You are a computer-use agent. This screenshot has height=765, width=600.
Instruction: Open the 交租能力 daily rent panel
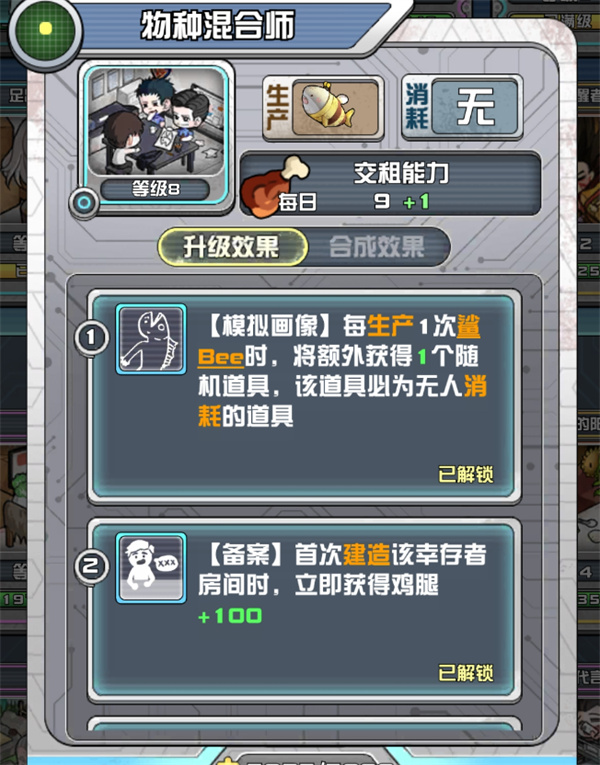390,184
